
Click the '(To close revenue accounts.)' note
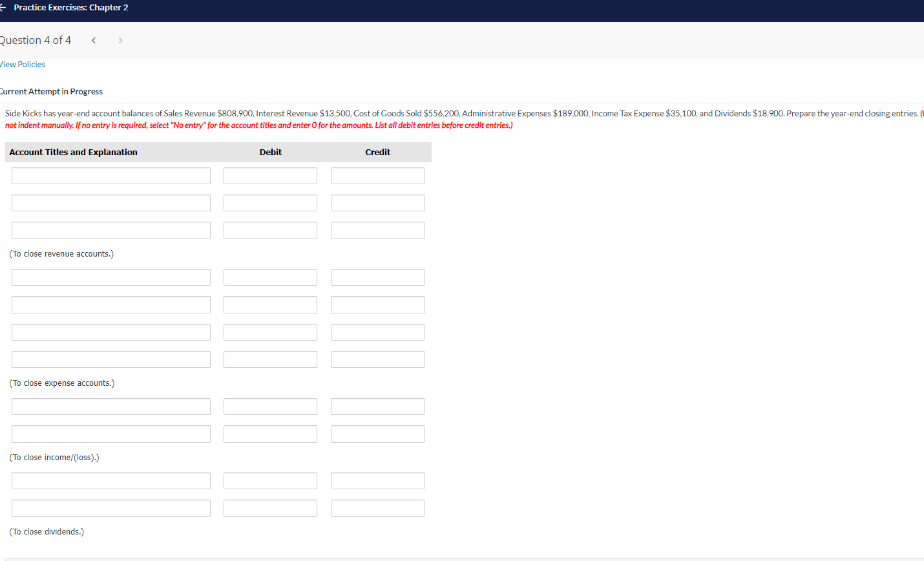[61, 254]
